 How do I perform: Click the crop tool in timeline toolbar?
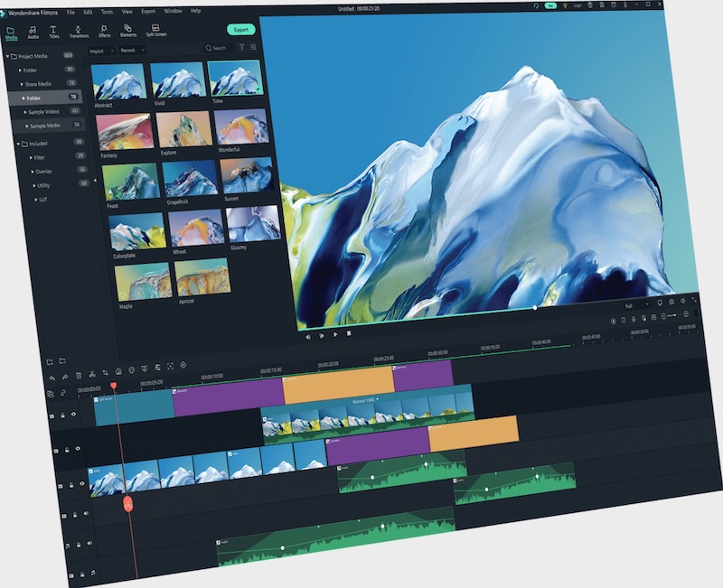[105, 371]
